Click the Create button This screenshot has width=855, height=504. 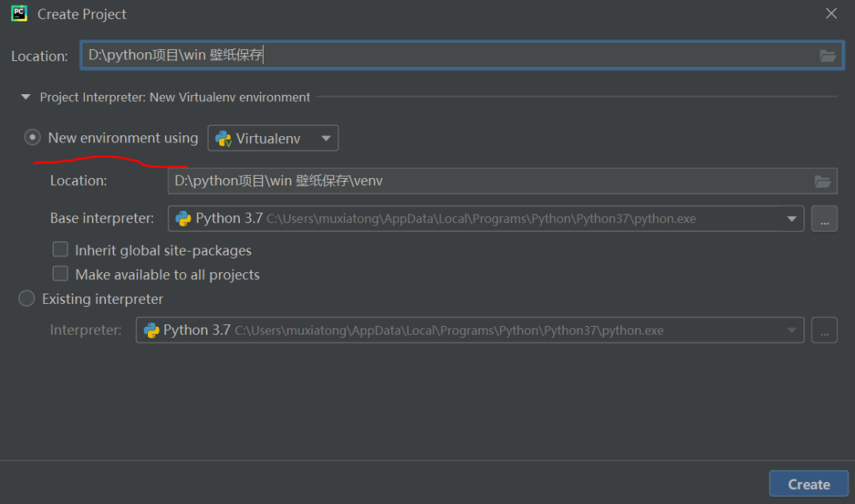pyautogui.click(x=808, y=484)
